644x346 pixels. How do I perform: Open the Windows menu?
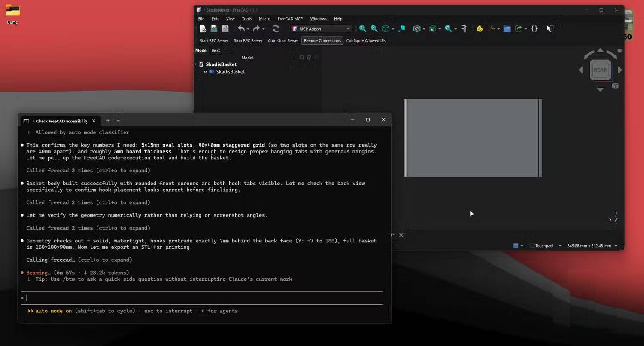click(x=318, y=19)
